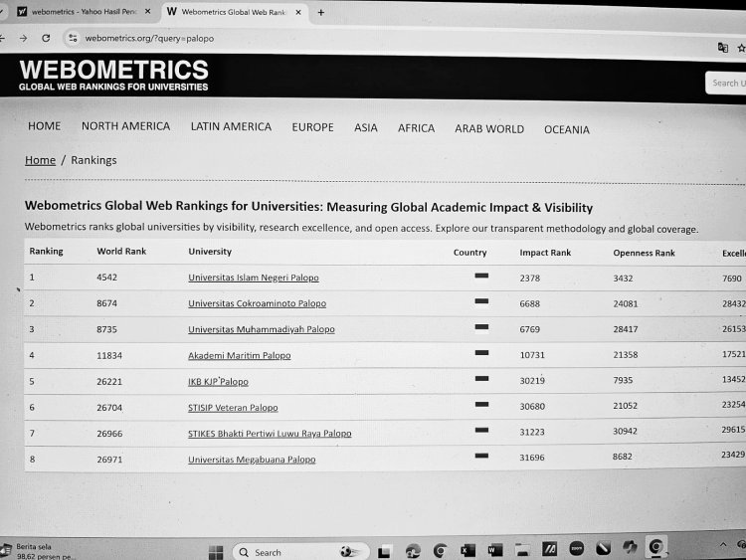Show hidden system tray icons chevron

pyautogui.click(x=723, y=544)
